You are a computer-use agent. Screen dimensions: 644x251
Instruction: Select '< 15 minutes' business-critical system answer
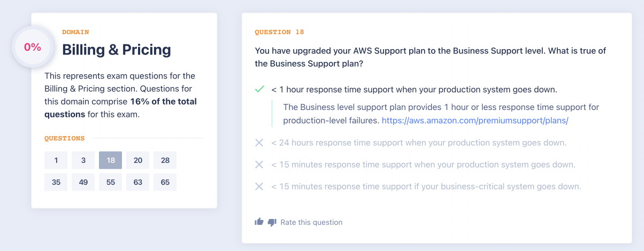point(426,186)
